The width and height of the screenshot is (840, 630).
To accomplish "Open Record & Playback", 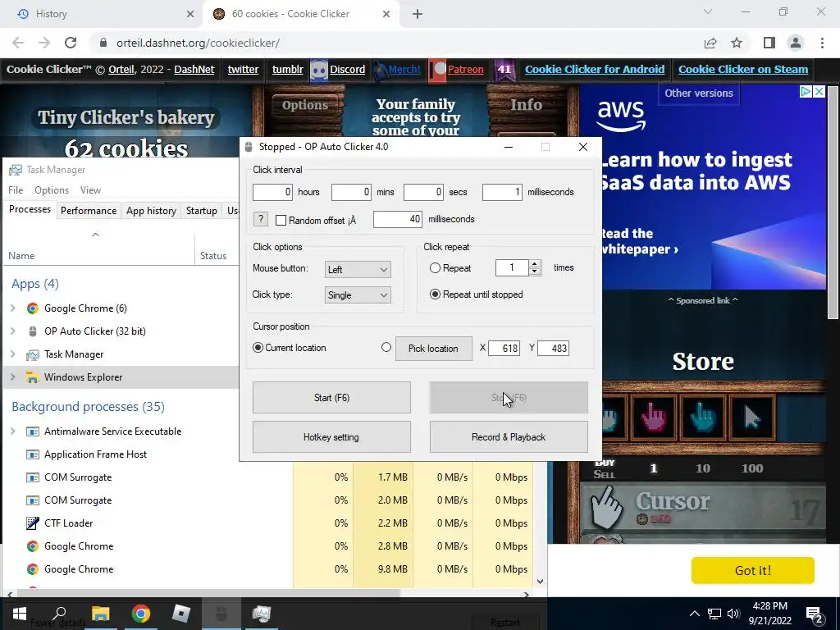I will [x=509, y=437].
